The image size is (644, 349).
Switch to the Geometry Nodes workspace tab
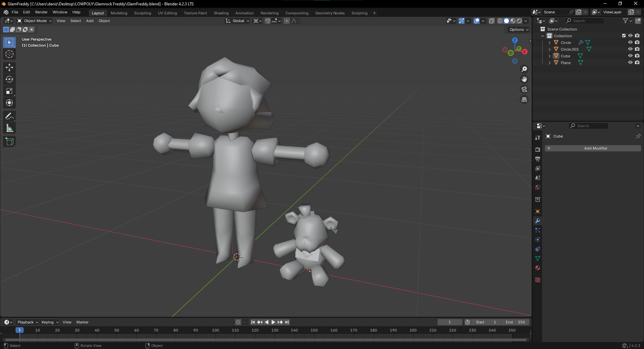tap(330, 13)
